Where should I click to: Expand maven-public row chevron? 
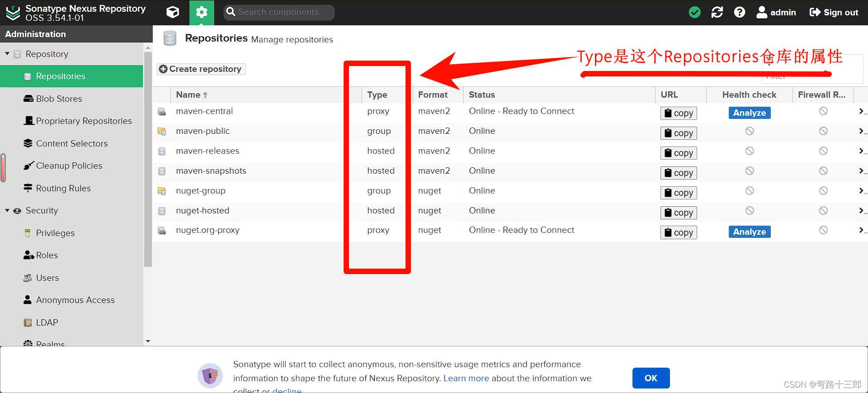click(x=861, y=131)
